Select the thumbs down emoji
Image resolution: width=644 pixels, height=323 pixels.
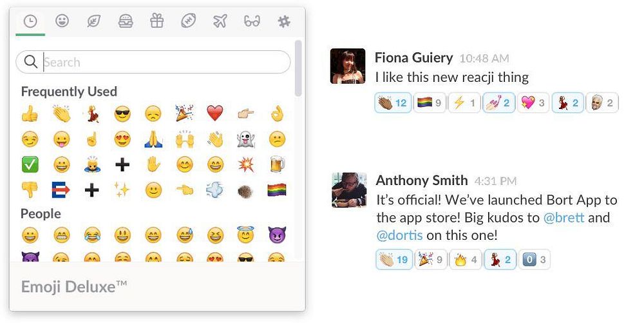pyautogui.click(x=30, y=190)
